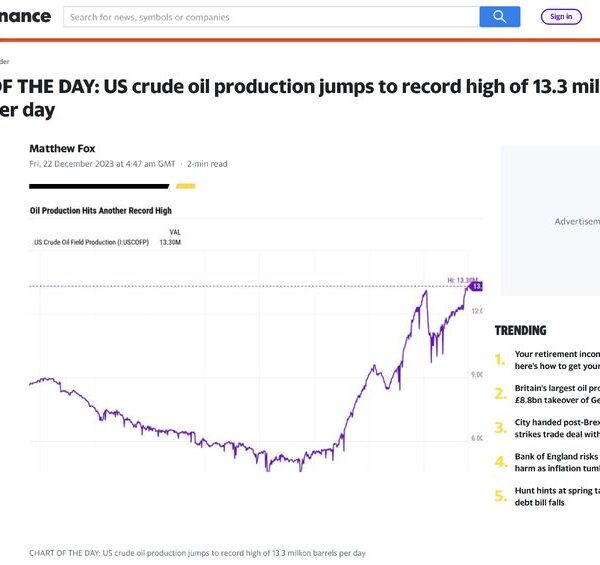Open trending story on Hunt spring tax hints
Screen dimensions: 600x565
click(x=557, y=496)
